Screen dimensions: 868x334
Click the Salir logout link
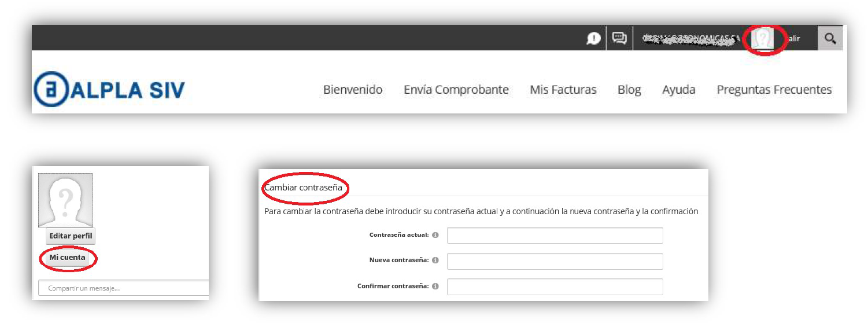[x=793, y=39]
